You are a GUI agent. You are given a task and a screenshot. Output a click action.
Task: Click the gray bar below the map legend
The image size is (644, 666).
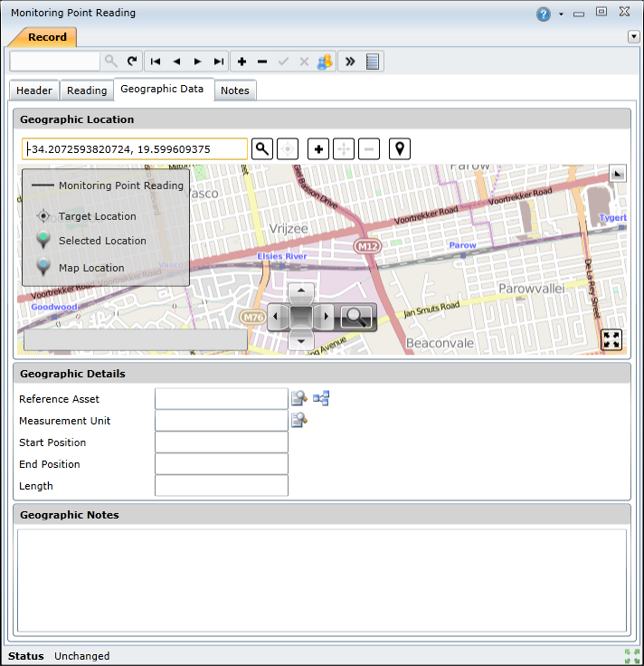(136, 340)
